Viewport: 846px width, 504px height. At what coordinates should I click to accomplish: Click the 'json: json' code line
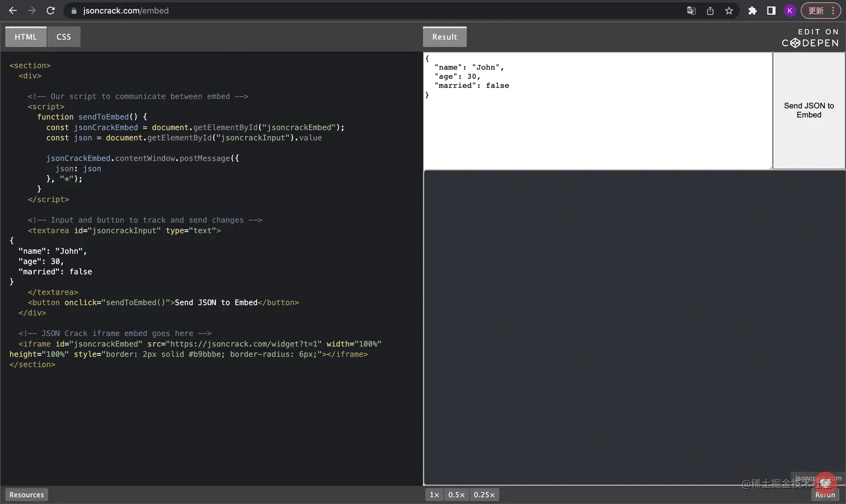click(78, 168)
